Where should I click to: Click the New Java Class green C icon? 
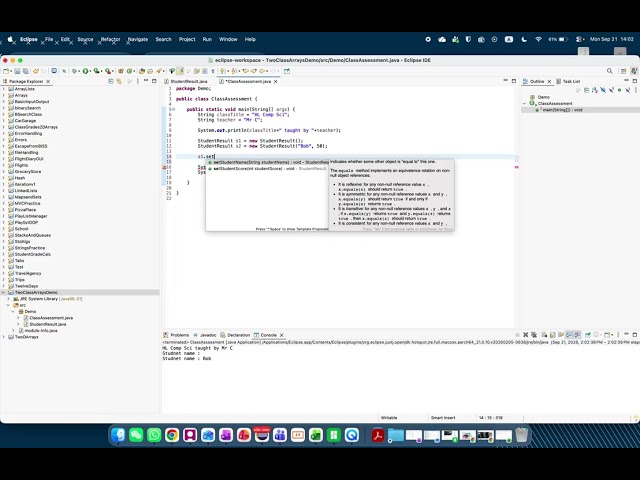pyautogui.click(x=129, y=71)
